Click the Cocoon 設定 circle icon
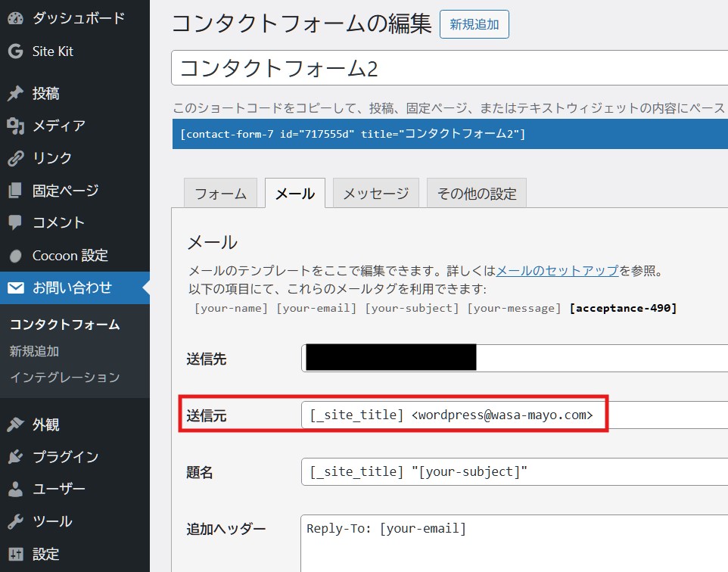 pyautogui.click(x=15, y=256)
